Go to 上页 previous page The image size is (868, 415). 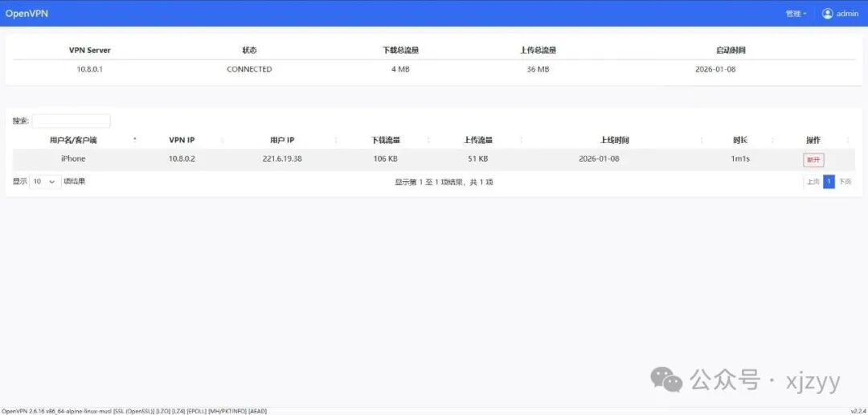[x=813, y=182]
